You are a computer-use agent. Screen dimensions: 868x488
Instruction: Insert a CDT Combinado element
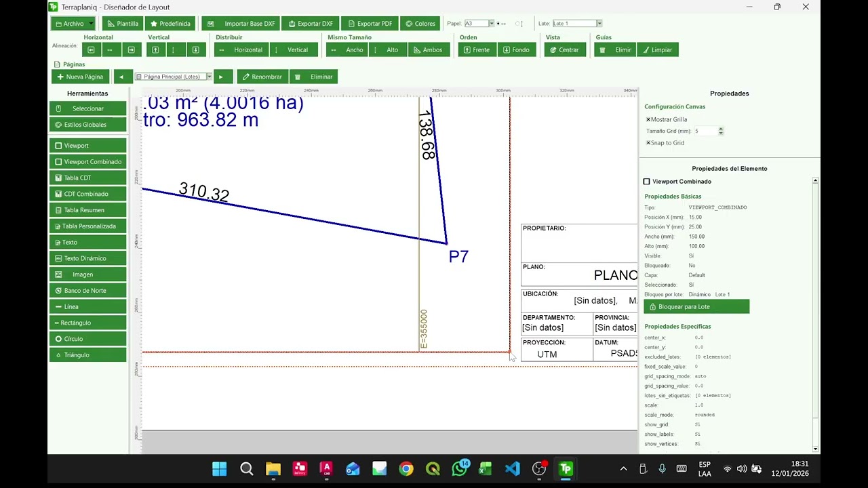tap(87, 194)
